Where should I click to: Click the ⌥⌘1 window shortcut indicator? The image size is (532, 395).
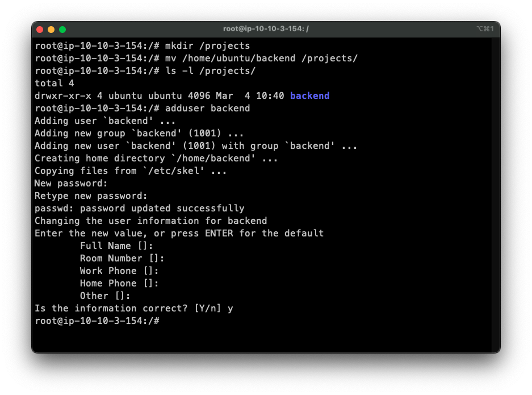pos(485,29)
